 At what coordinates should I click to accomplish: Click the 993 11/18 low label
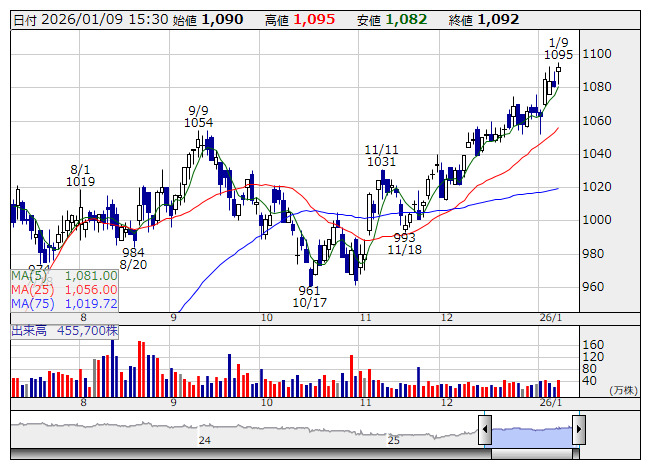[404, 244]
